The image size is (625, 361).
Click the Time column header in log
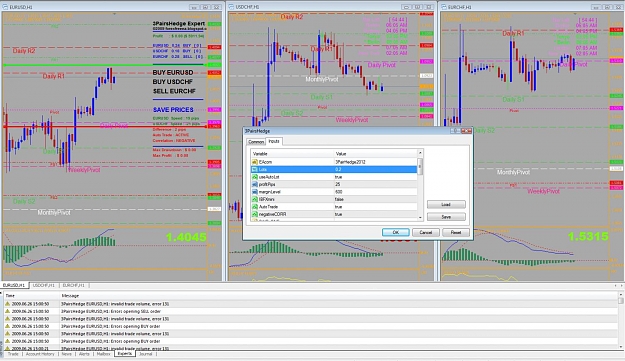tap(31, 296)
